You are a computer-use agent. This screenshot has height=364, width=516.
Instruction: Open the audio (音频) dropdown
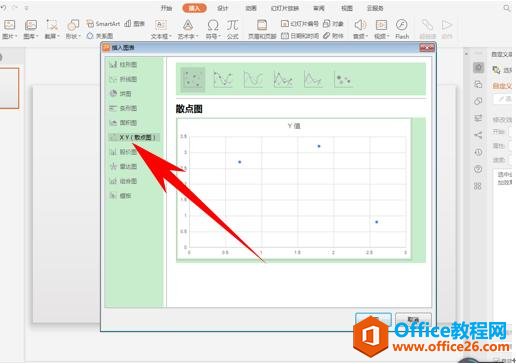tap(360, 29)
